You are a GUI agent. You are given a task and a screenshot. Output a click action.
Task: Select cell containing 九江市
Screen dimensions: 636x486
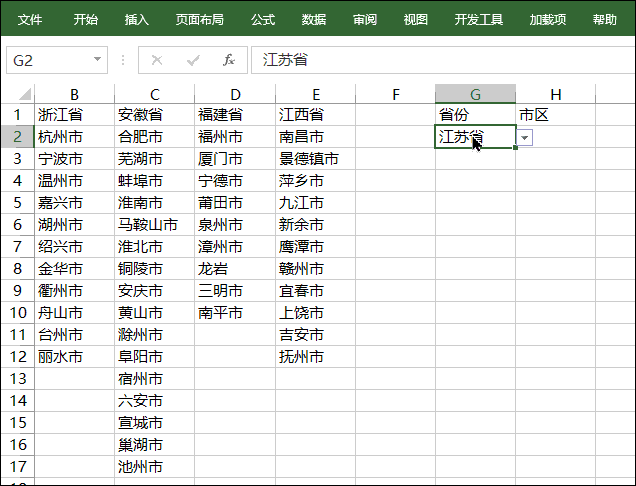click(316, 203)
